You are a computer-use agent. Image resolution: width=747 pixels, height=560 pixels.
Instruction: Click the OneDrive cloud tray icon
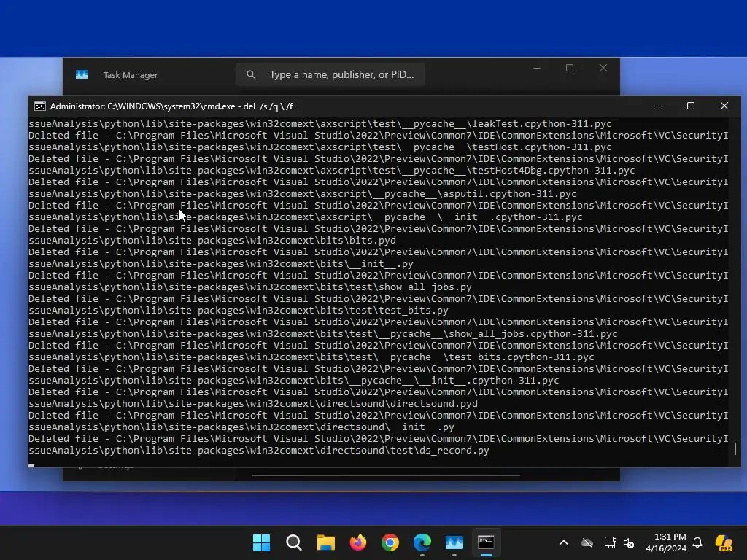pos(587,542)
